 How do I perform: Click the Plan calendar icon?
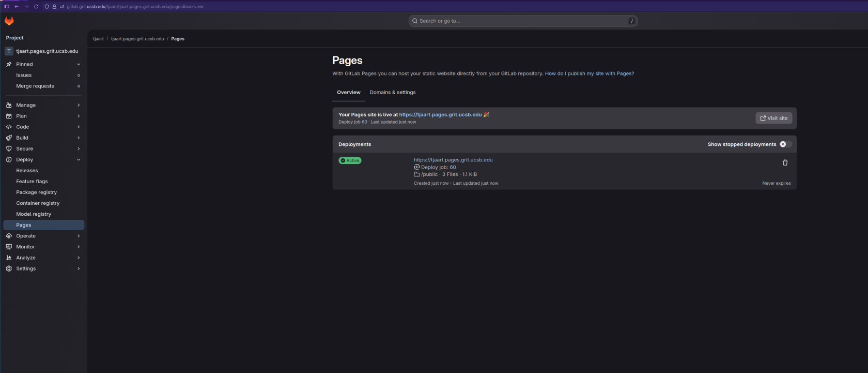pyautogui.click(x=9, y=116)
